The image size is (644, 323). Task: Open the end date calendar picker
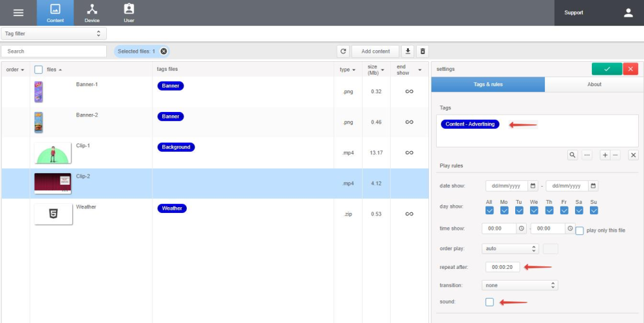[x=593, y=186]
